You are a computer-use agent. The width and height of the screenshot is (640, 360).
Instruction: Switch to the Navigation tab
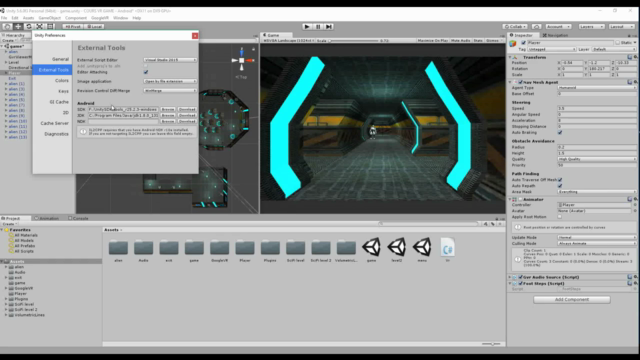click(556, 36)
